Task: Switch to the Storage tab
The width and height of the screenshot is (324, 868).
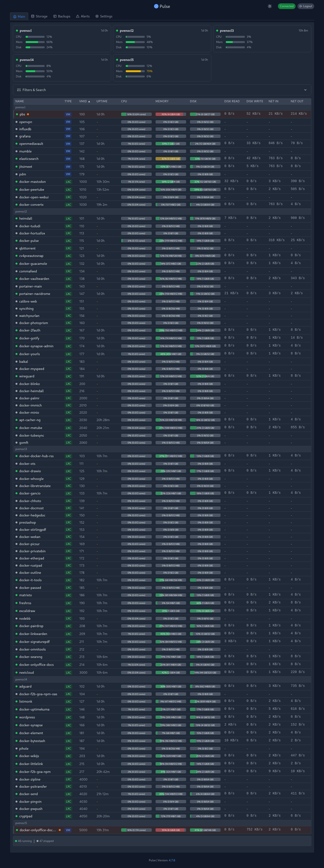Action: coord(39,16)
